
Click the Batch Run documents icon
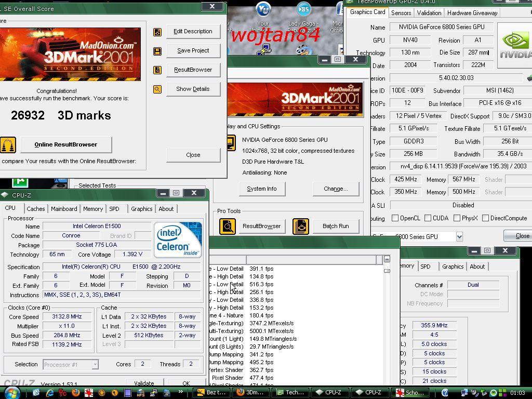[301, 227]
